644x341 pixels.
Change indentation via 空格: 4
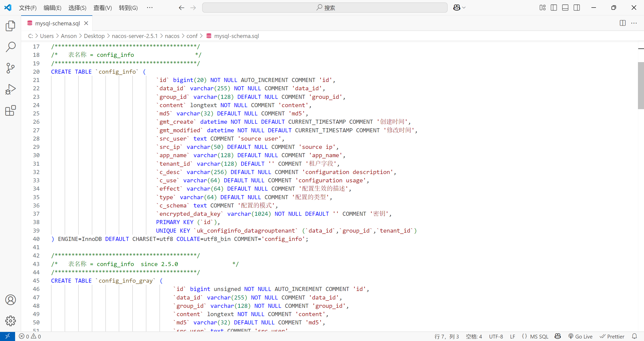coord(474,336)
